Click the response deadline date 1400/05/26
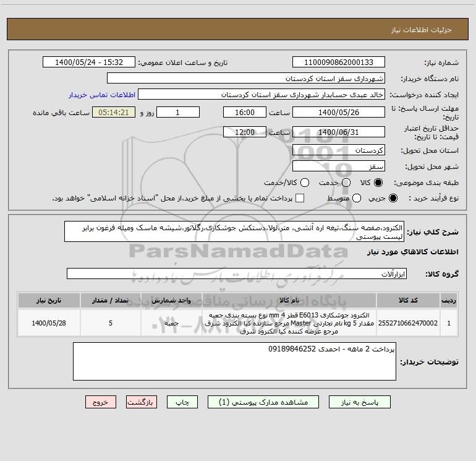 click(x=339, y=112)
